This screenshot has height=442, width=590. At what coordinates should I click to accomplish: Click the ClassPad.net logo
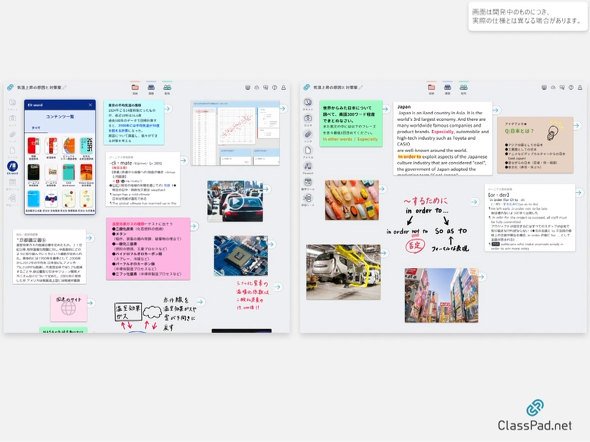tap(534, 416)
